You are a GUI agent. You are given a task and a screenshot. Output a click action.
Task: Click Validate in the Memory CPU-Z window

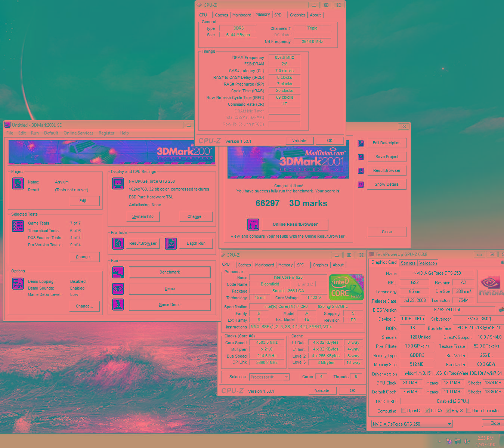299,141
